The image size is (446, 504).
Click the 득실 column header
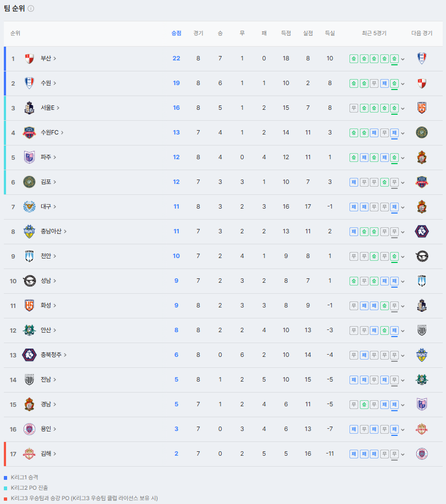coord(330,33)
